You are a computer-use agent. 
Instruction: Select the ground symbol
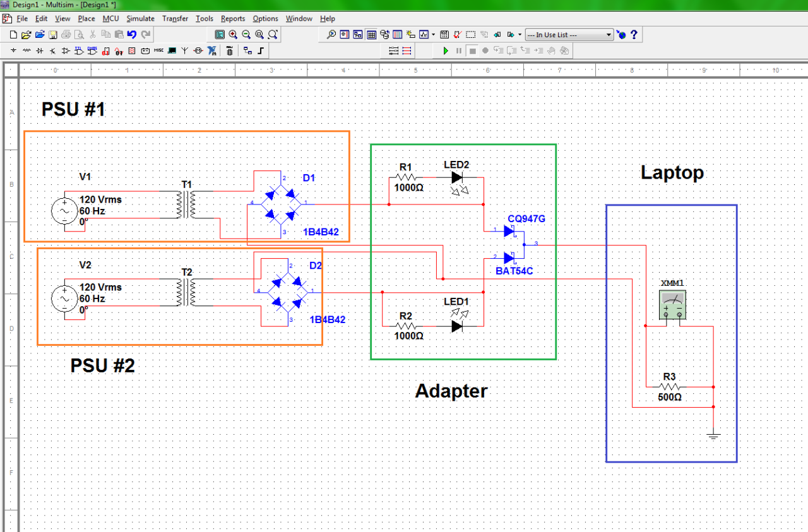click(x=713, y=436)
